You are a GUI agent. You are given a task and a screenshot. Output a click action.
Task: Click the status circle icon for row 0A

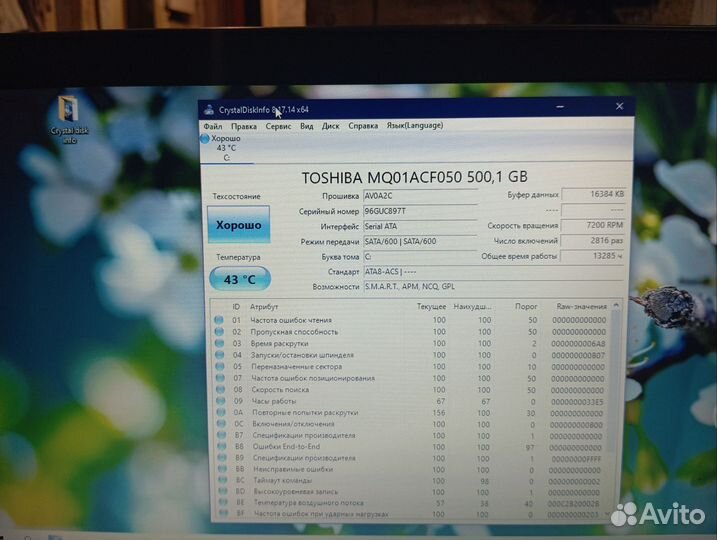221,412
